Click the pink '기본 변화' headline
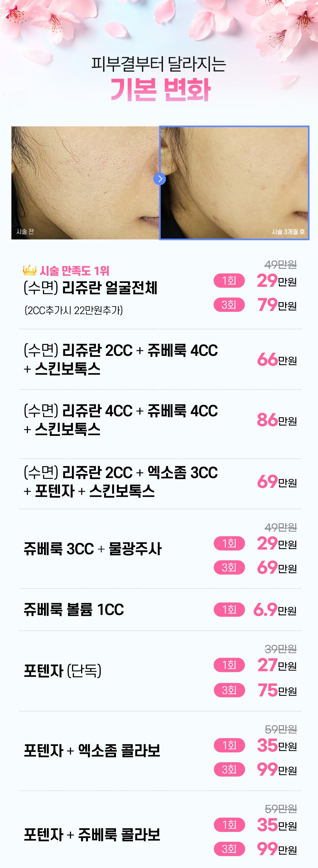The width and height of the screenshot is (318, 868). point(160,90)
